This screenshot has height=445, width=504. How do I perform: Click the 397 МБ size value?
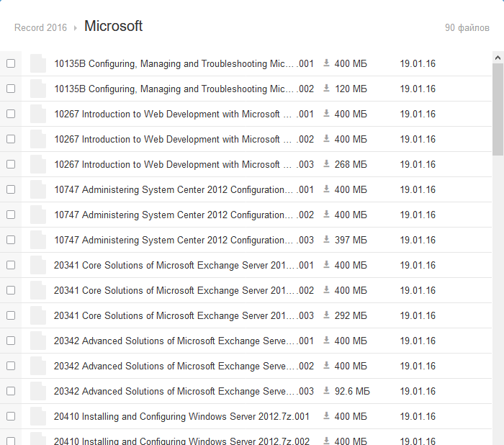click(351, 240)
